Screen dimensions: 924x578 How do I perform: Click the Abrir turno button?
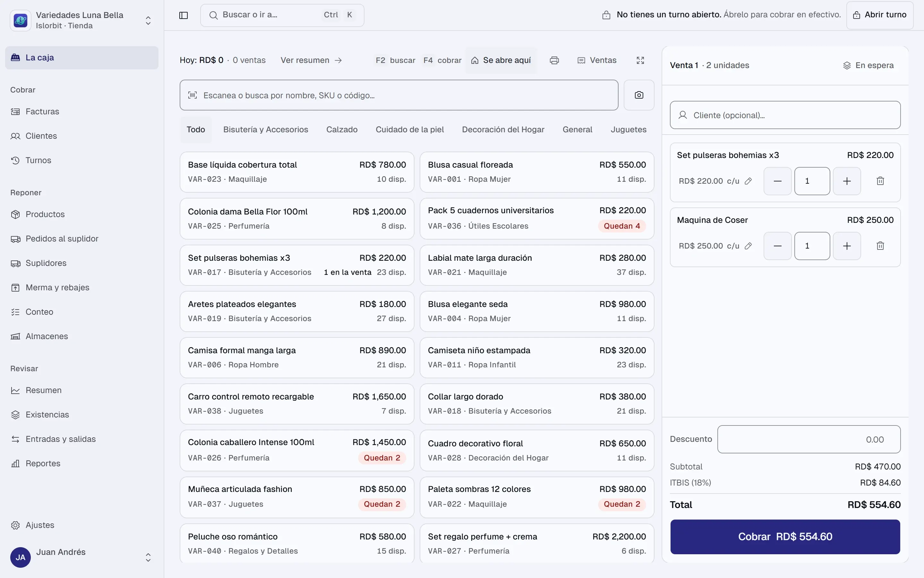coord(880,15)
